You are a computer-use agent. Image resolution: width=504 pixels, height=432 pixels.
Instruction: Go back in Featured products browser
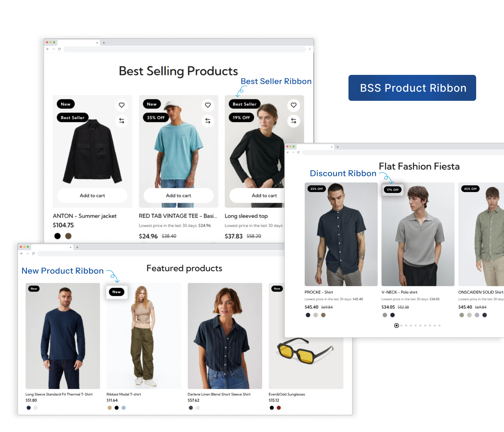pyautogui.click(x=21, y=253)
